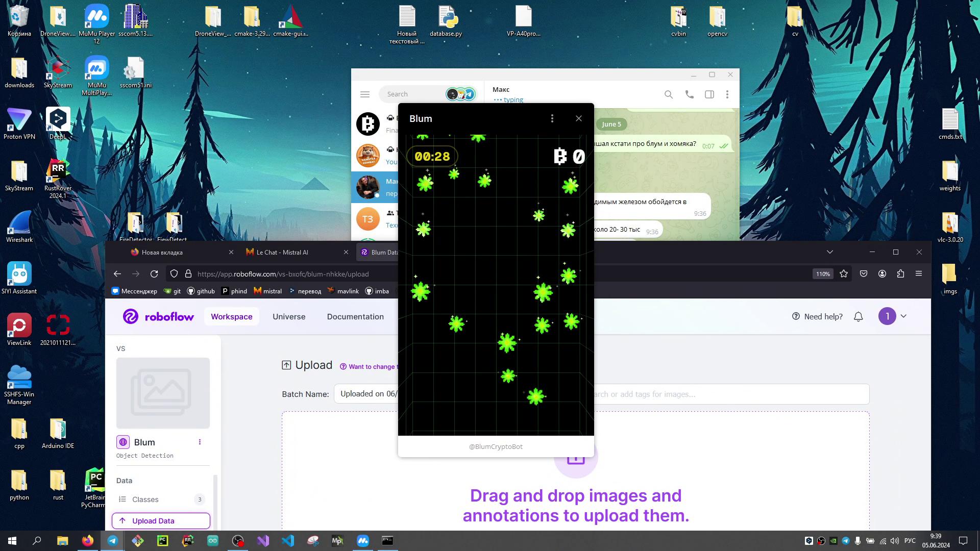Select the Wireshark desktop icon
This screenshot has width=980, height=551.
[x=19, y=227]
